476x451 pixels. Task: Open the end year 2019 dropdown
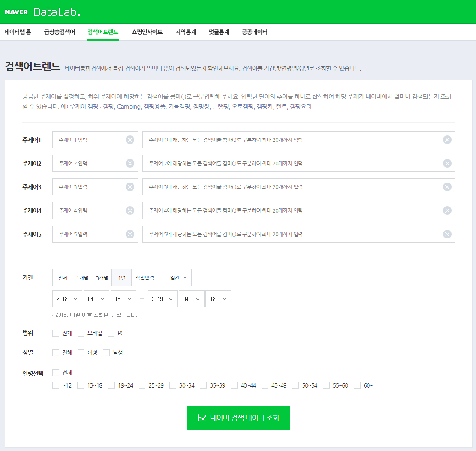(x=162, y=299)
